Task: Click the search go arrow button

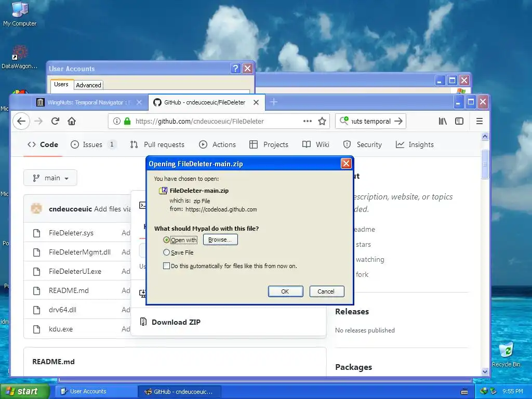Action: click(398, 121)
